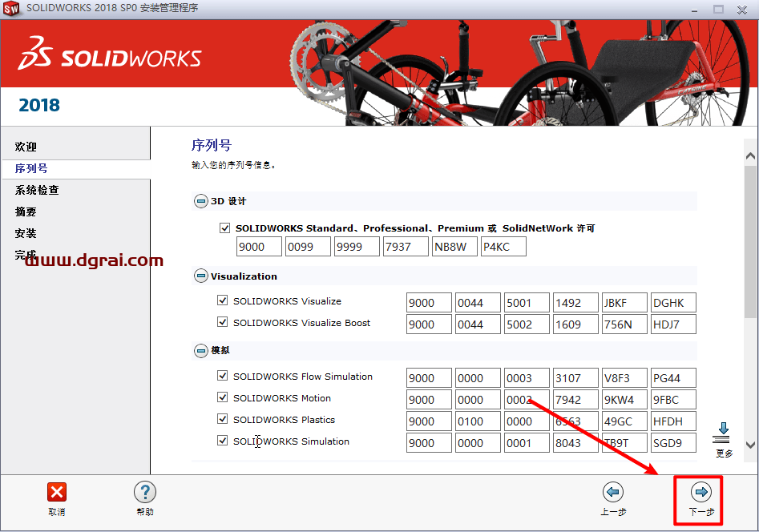
Task: Click the More download arrow icon
Action: point(723,433)
